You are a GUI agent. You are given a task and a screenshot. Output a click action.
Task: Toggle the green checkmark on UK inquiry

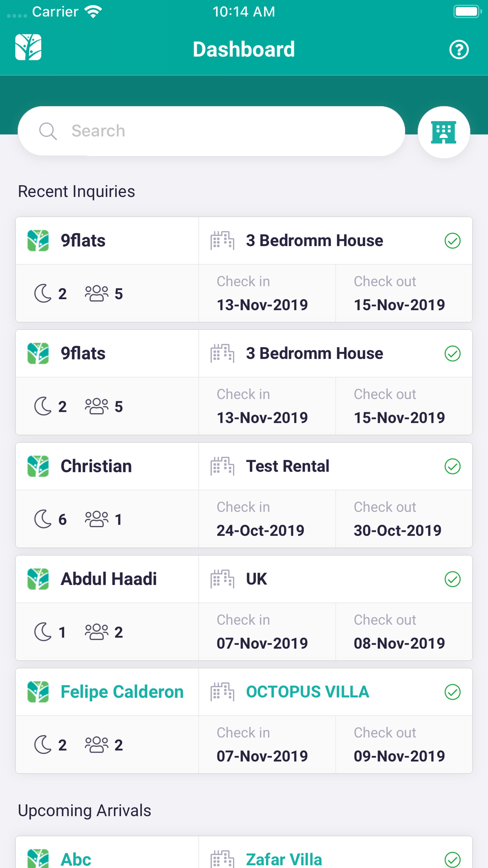pyautogui.click(x=453, y=579)
